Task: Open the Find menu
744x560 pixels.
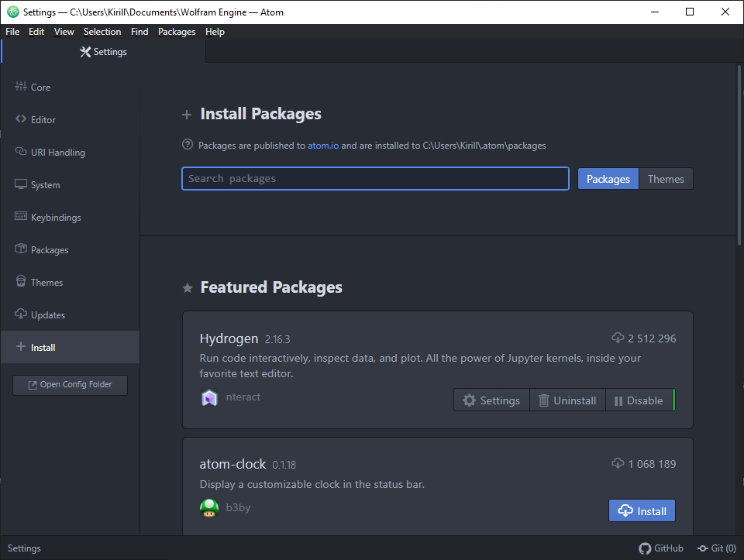Action: [x=139, y=32]
